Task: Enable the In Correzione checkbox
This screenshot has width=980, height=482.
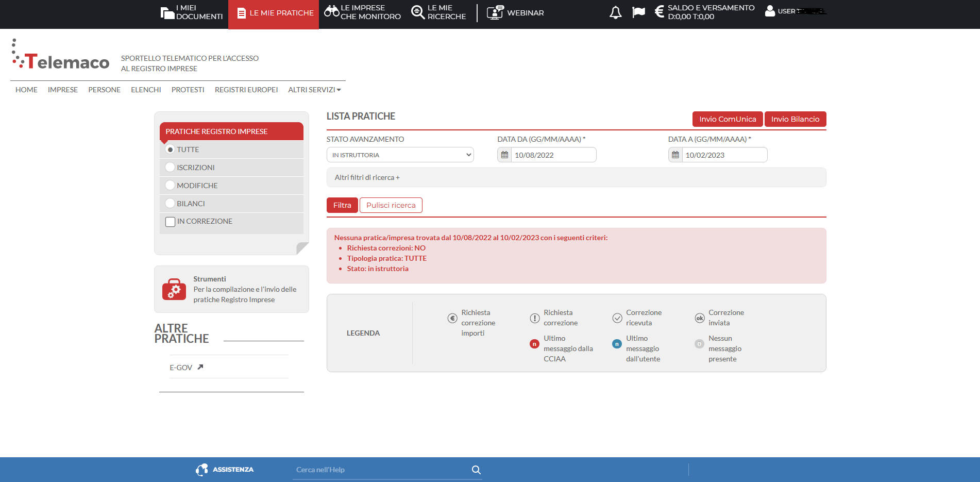Action: tap(171, 222)
